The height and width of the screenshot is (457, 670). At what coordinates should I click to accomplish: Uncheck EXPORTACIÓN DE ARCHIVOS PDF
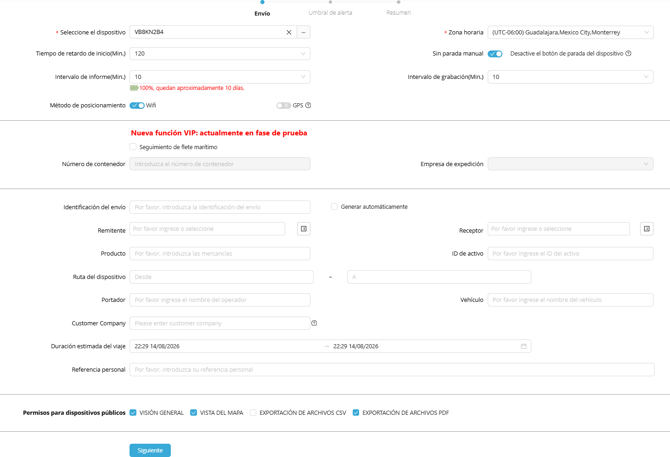coord(356,413)
